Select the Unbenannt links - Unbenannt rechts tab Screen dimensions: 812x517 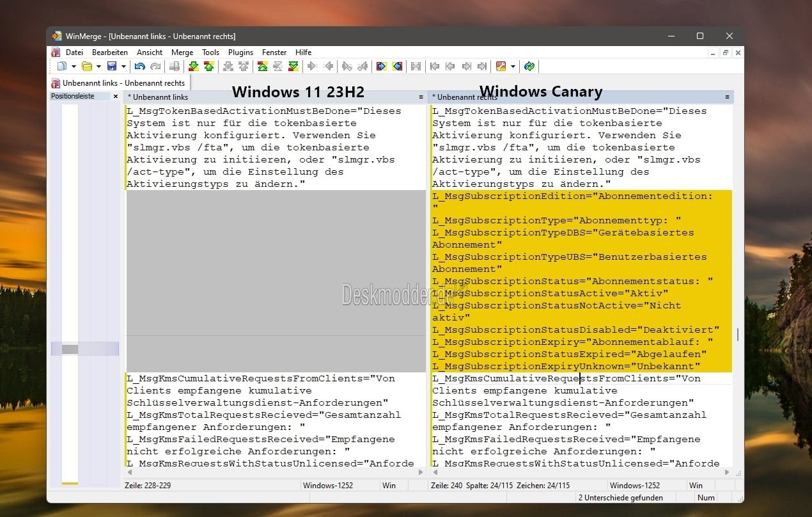tap(118, 83)
